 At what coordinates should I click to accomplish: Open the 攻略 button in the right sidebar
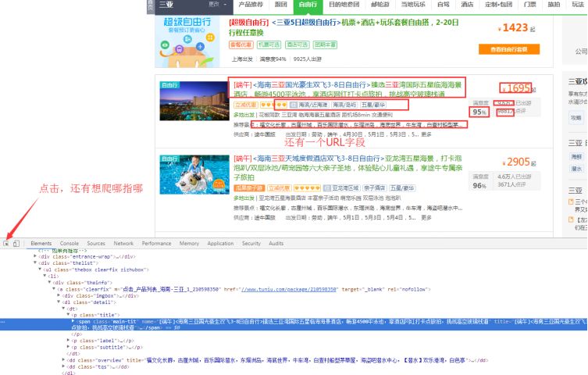pos(576,118)
